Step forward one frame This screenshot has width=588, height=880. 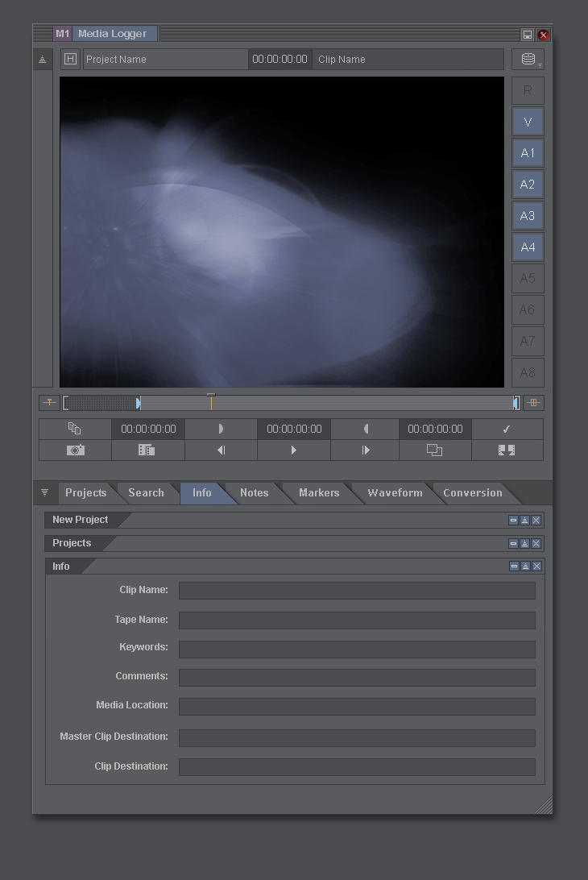[365, 450]
